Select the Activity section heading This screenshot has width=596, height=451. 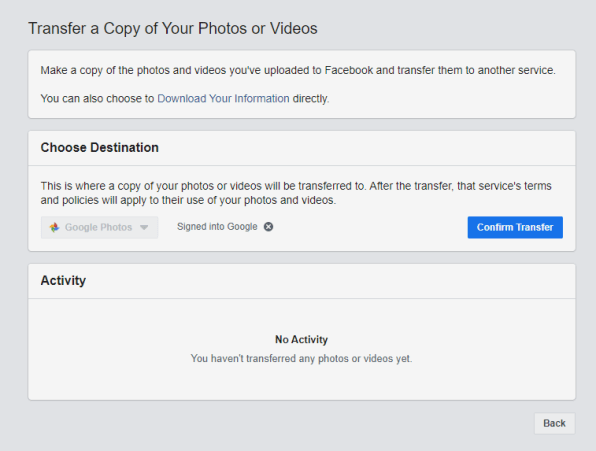(x=63, y=280)
